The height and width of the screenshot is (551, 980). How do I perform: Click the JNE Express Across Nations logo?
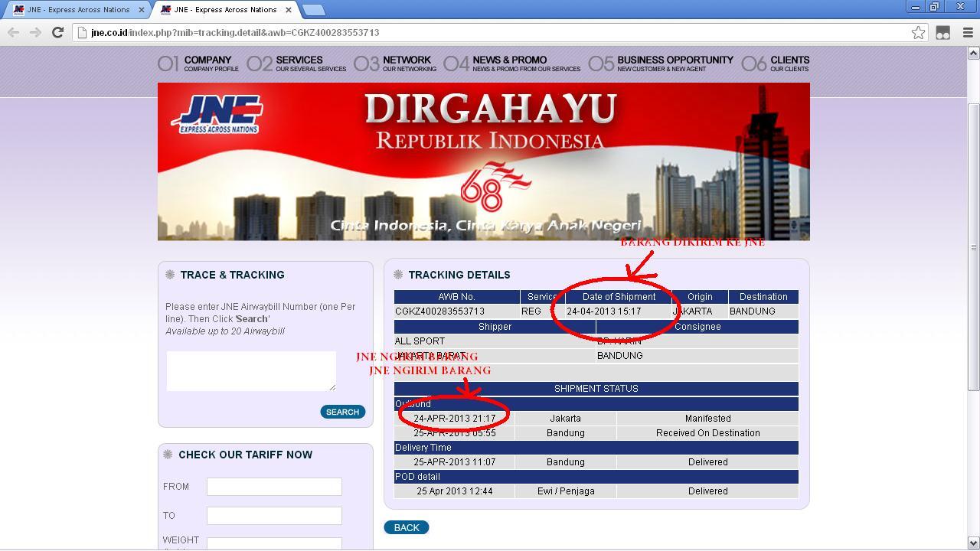[x=218, y=115]
